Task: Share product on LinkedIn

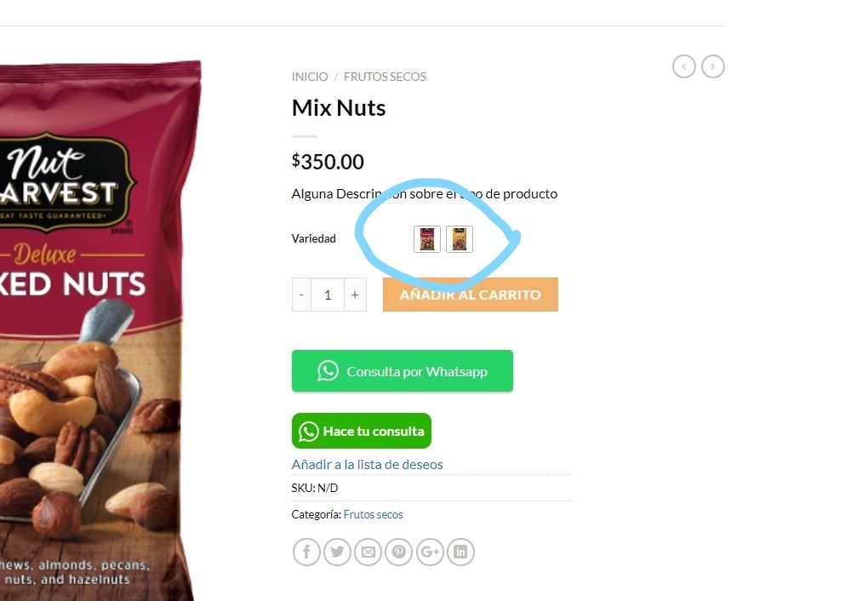Action: [x=460, y=552]
